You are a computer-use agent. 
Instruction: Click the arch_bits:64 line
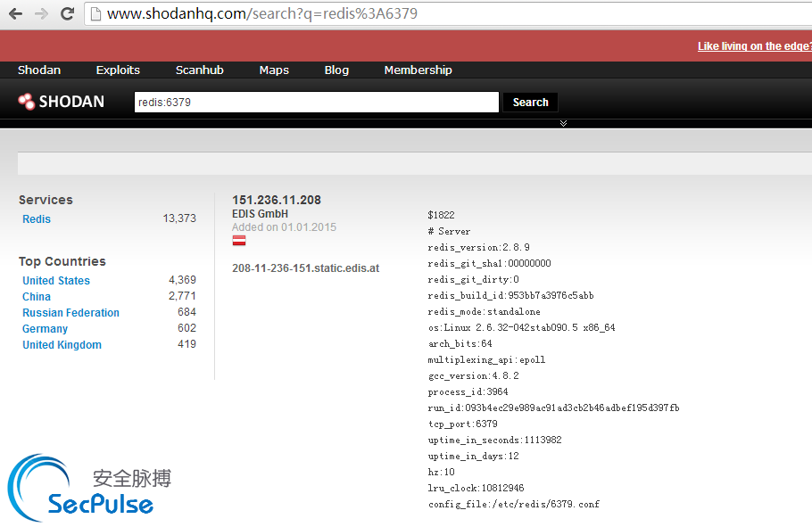[x=460, y=343]
